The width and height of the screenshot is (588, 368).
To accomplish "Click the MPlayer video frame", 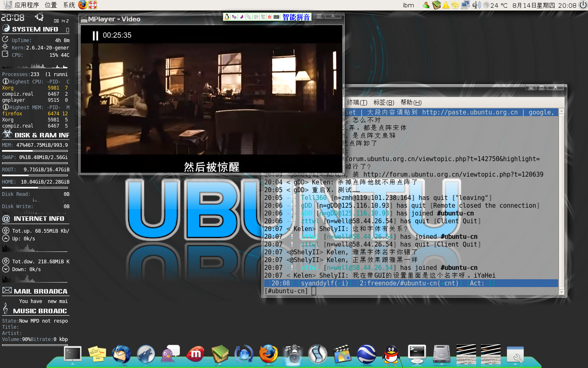I will pos(211,99).
